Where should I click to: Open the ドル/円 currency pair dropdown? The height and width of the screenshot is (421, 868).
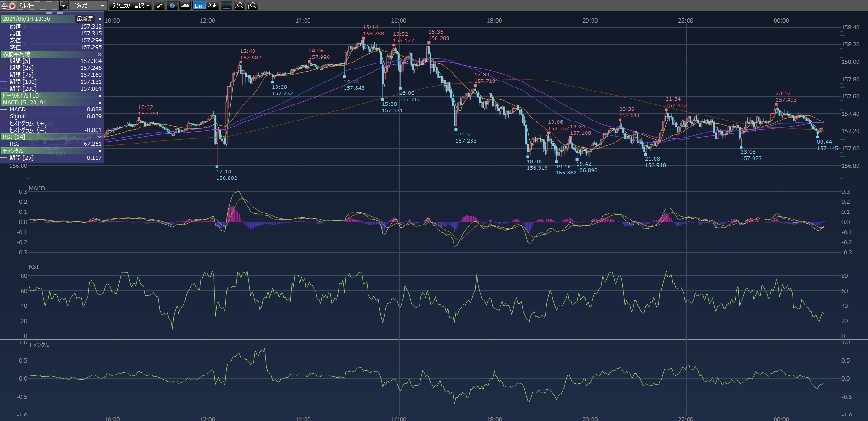point(64,6)
